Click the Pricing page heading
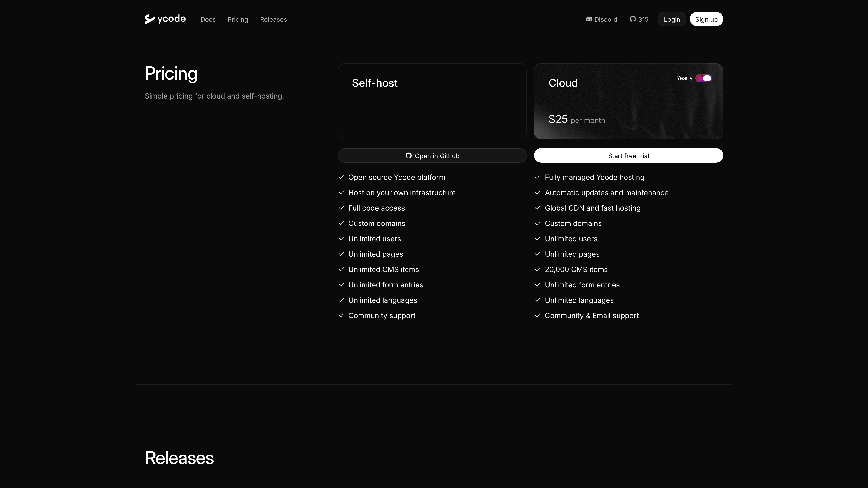 pyautogui.click(x=171, y=74)
